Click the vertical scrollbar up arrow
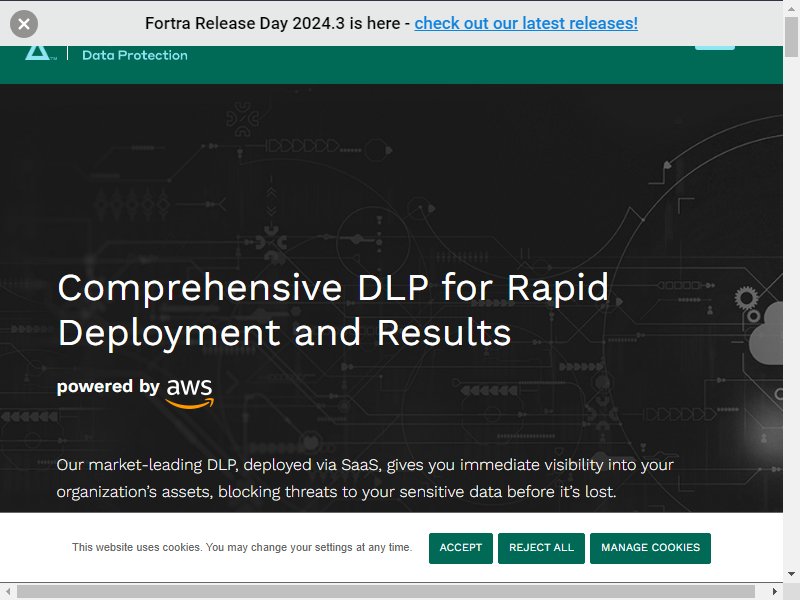Screen dimensions: 800x600 click(791, 9)
